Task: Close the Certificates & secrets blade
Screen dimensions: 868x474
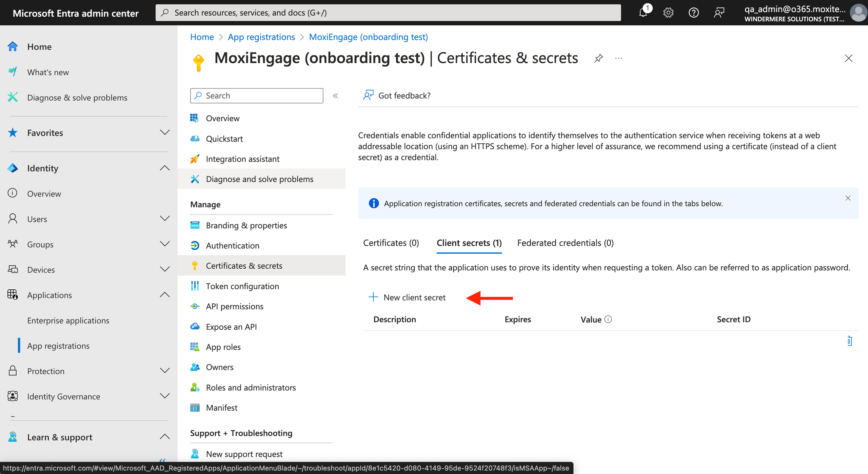Action: [x=848, y=58]
